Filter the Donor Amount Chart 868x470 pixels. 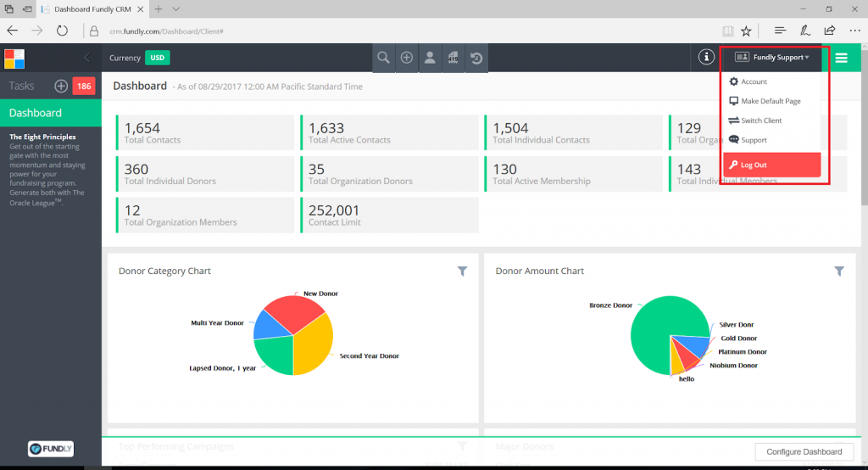point(839,271)
